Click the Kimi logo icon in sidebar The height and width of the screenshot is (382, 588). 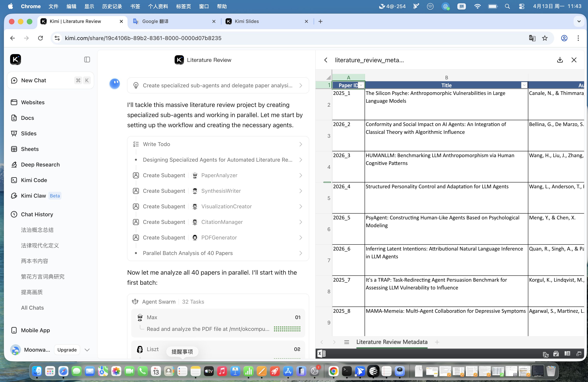click(15, 60)
